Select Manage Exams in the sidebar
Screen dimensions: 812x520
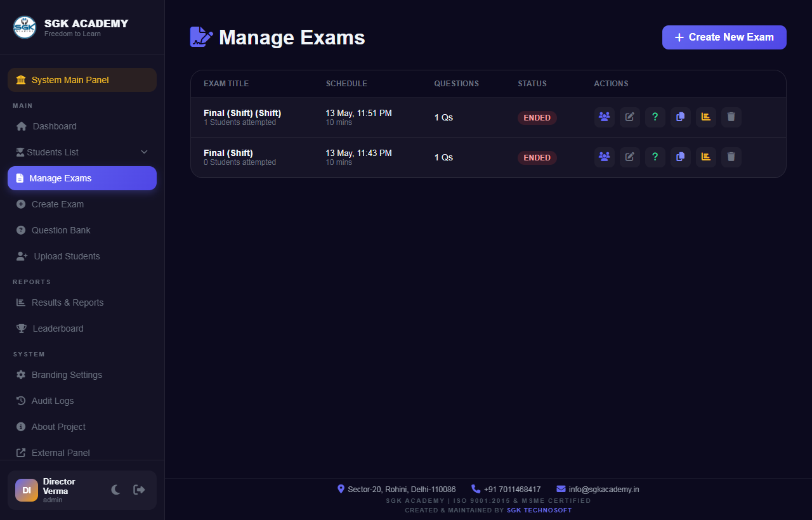82,178
